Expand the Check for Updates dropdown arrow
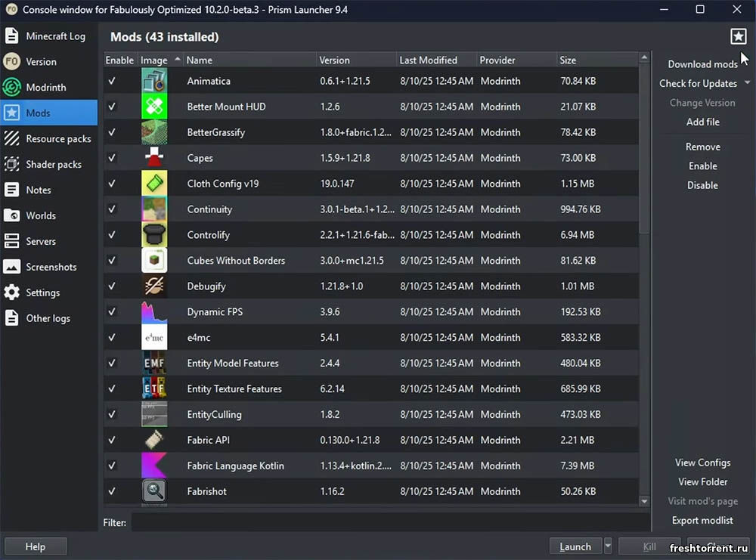756x560 pixels. coord(747,83)
